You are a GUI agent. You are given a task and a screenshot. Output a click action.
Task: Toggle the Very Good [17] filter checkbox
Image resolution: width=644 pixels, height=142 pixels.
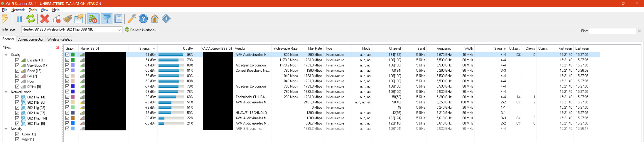point(17,66)
